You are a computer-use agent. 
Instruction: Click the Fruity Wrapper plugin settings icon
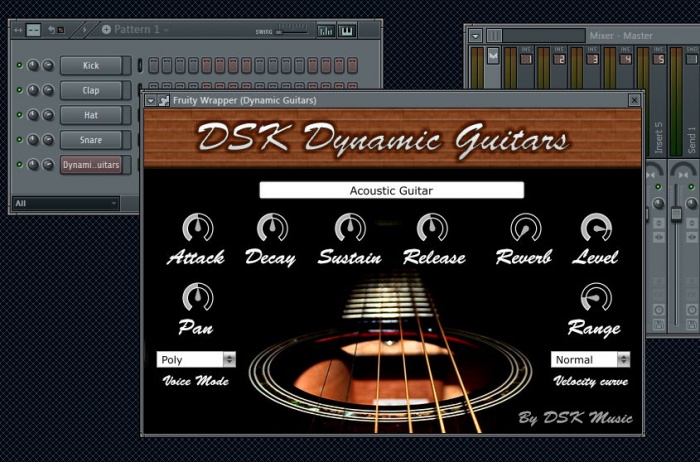click(x=164, y=100)
